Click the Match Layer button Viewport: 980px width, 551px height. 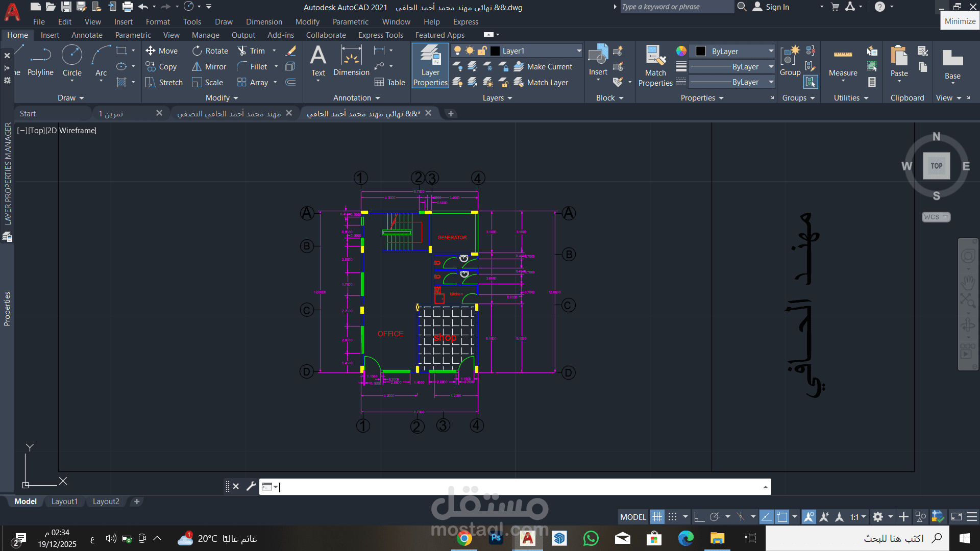click(541, 83)
